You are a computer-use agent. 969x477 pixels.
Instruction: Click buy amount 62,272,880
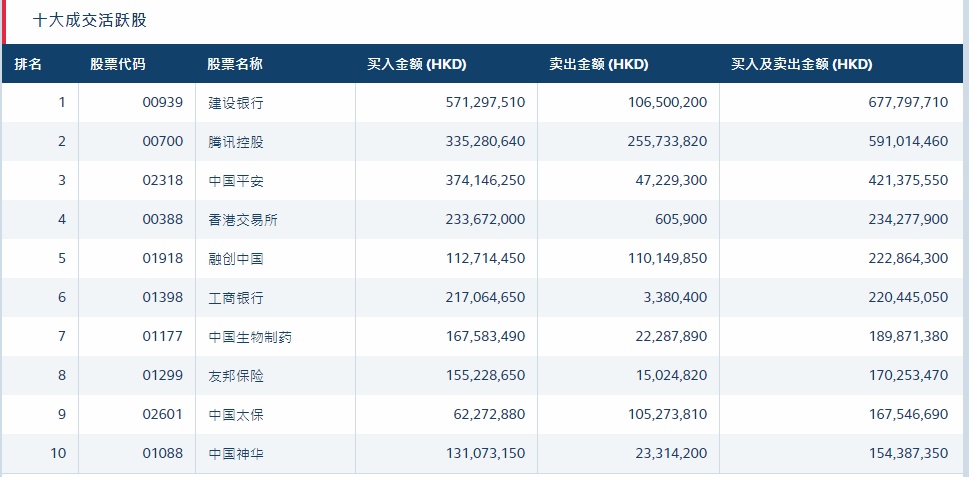(x=489, y=414)
